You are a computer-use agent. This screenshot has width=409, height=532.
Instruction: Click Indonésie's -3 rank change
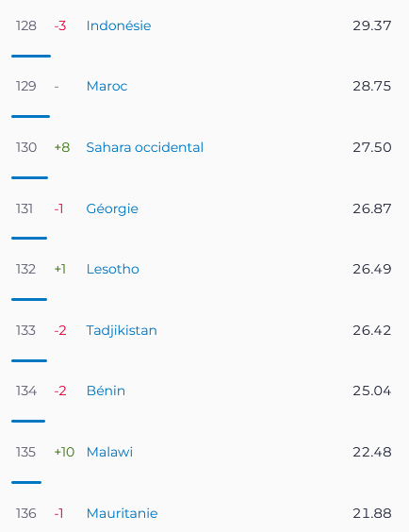(60, 25)
